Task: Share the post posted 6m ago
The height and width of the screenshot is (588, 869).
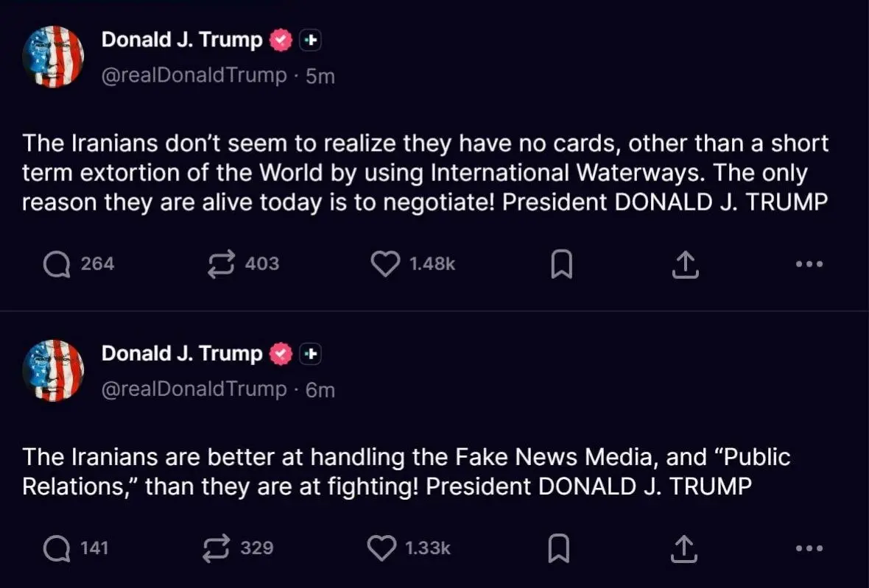Action: click(684, 548)
